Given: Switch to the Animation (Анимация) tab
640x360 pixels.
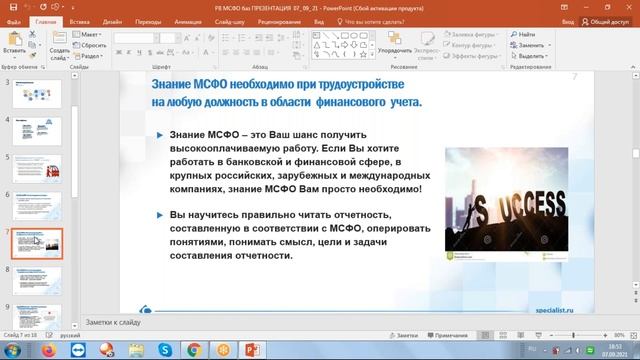Looking at the screenshot, I should pos(188,22).
